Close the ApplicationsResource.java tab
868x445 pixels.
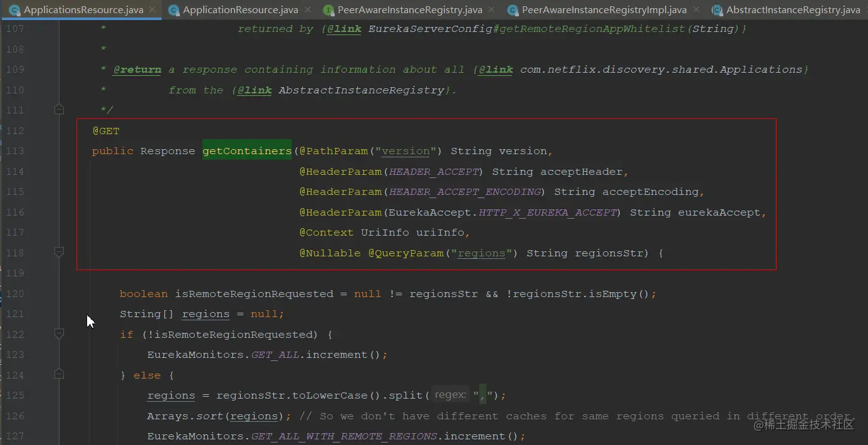pyautogui.click(x=152, y=10)
